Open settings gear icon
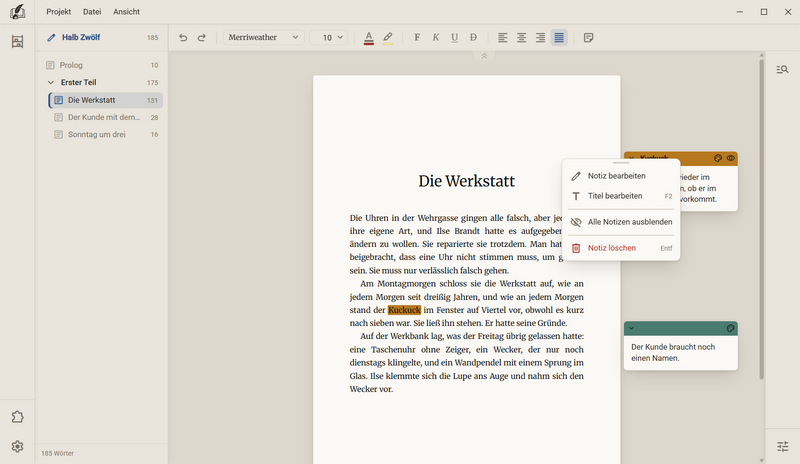800x464 pixels. point(17,447)
